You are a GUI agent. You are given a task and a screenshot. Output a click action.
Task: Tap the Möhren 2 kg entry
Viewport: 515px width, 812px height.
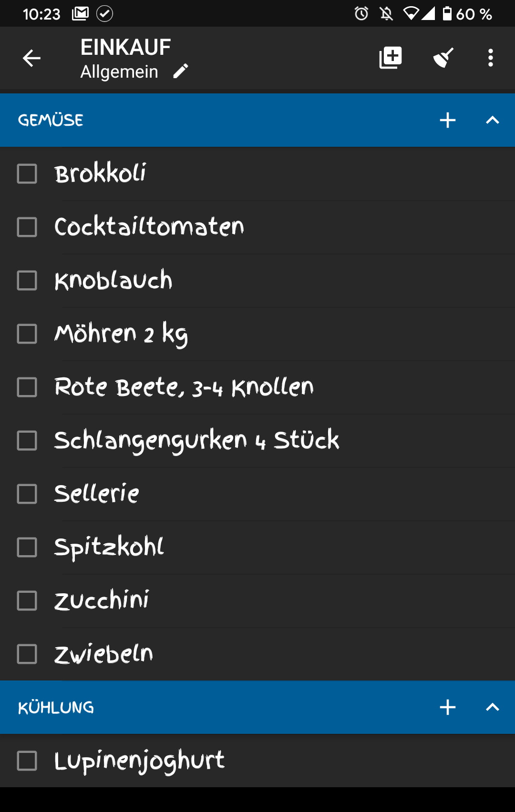(x=121, y=334)
